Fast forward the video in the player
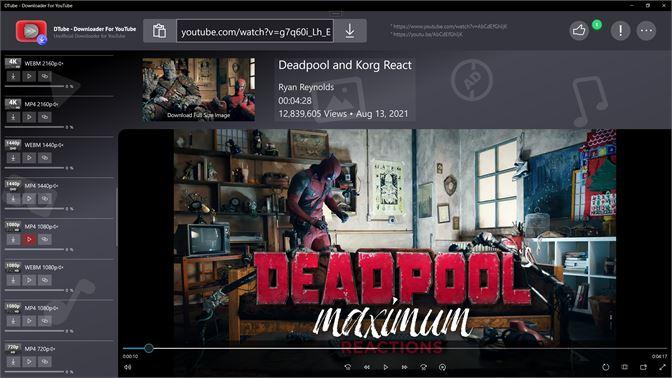Image resolution: width=672 pixels, height=378 pixels. [x=405, y=367]
